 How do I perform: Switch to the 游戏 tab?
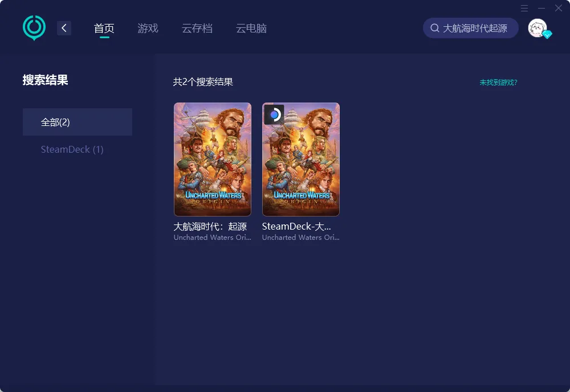pyautogui.click(x=148, y=27)
